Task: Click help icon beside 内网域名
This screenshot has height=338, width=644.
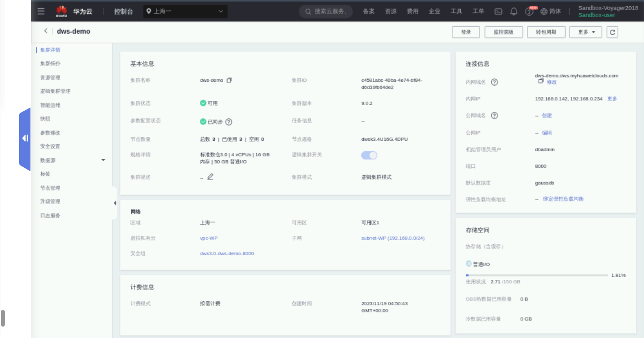Action: [494, 82]
